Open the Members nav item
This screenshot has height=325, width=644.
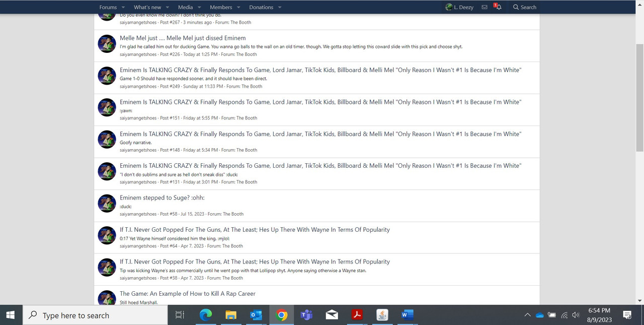[221, 7]
